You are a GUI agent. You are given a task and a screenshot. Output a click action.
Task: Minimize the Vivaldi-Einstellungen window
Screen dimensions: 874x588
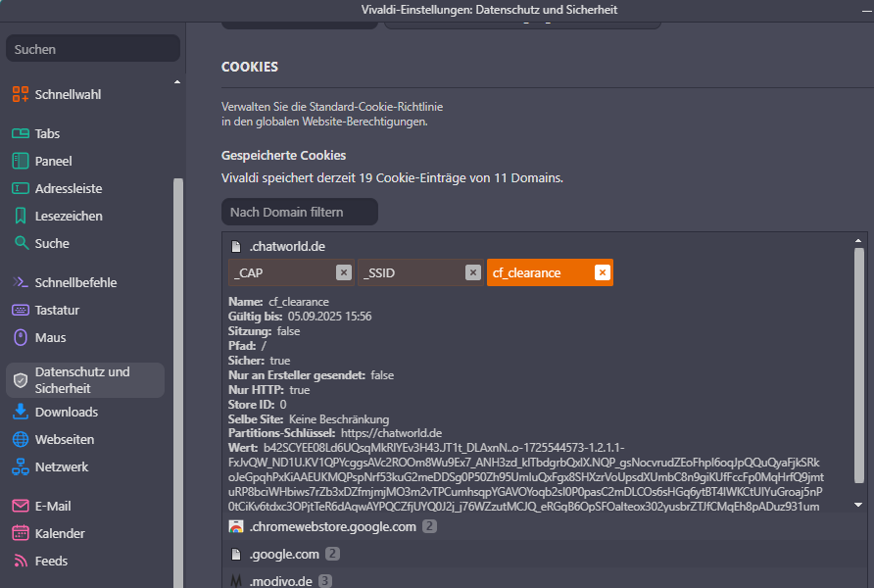[x=866, y=10]
